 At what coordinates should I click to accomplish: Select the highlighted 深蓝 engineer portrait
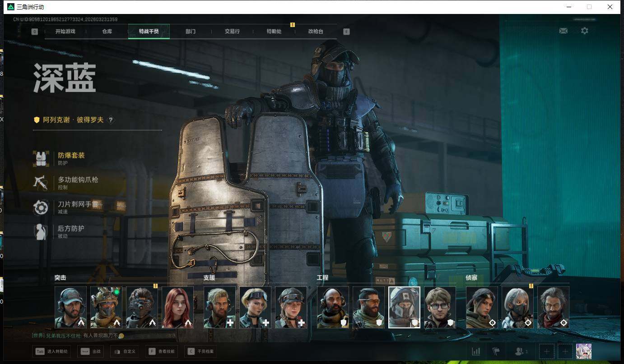[404, 307]
